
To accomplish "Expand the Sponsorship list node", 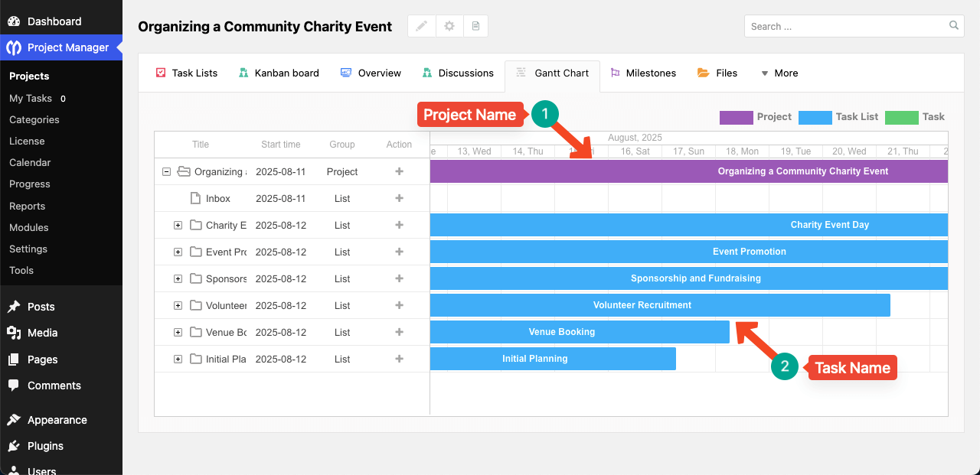I will 178,278.
